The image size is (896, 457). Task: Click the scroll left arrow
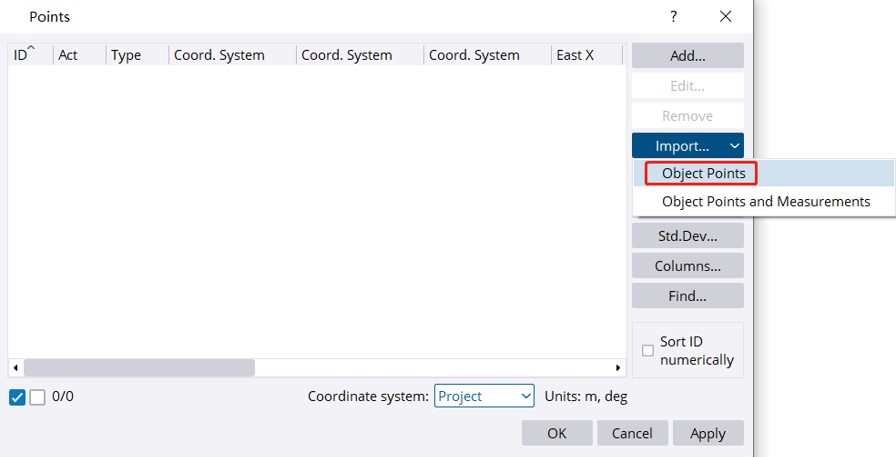(x=14, y=368)
